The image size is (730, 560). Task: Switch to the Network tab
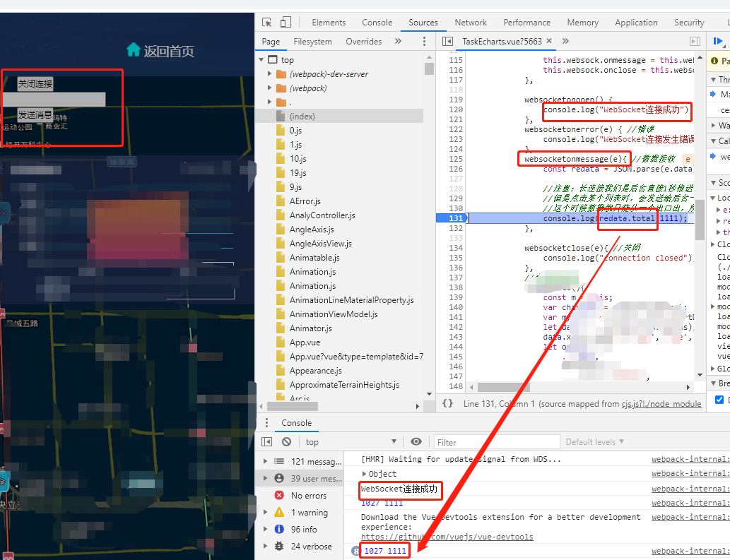[x=471, y=23]
